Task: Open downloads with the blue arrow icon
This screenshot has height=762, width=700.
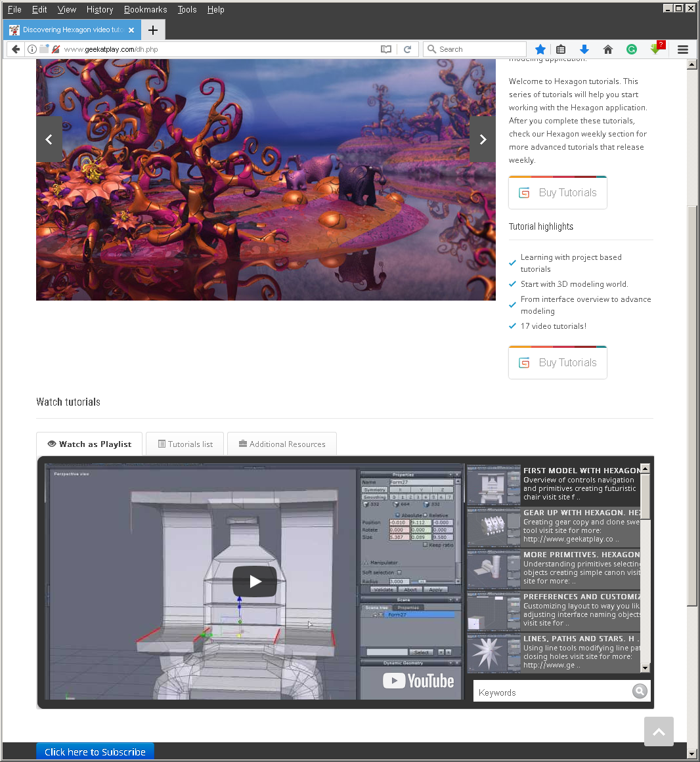Action: coord(584,49)
